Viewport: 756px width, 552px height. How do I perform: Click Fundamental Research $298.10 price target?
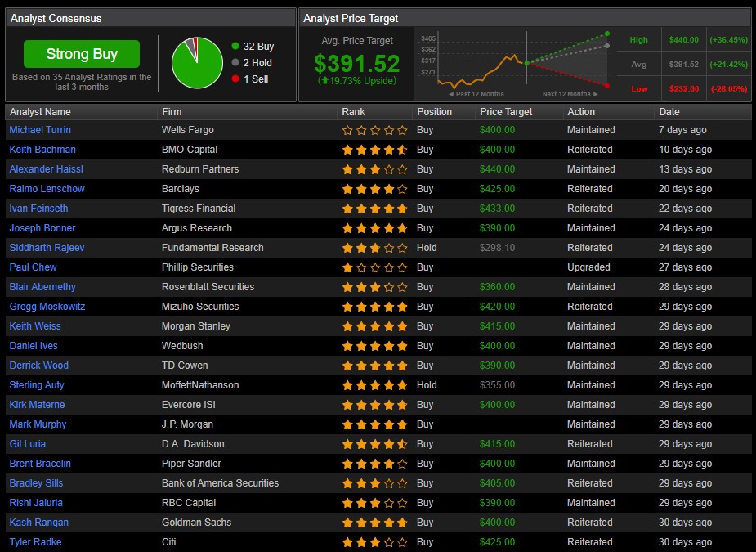tap(497, 248)
